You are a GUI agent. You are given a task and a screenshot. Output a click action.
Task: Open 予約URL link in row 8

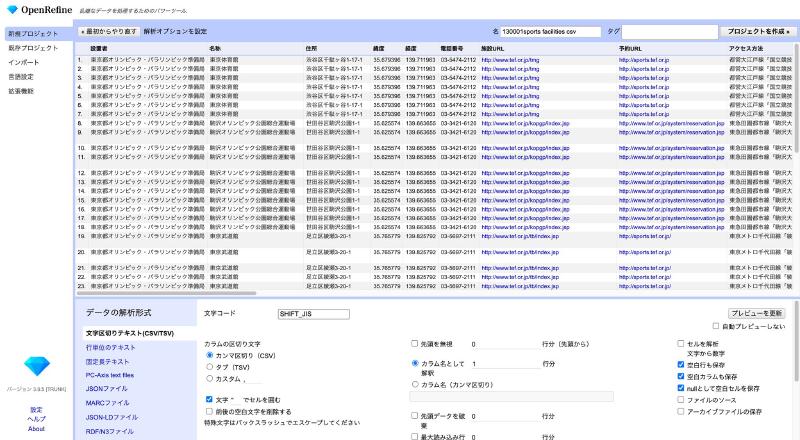[x=671, y=124]
